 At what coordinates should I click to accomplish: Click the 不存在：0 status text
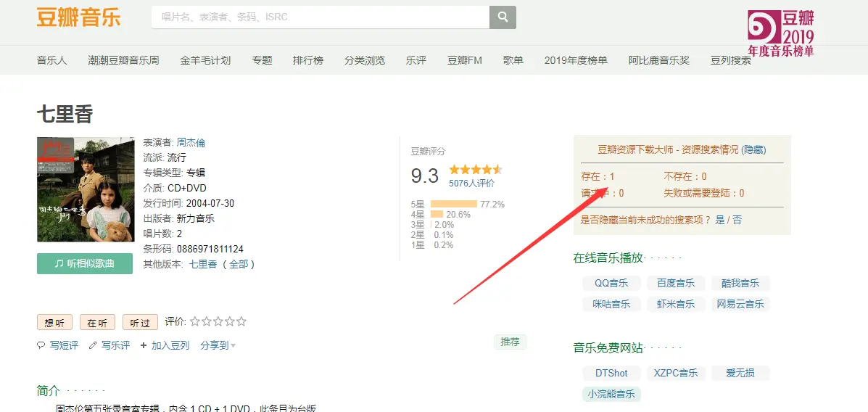(685, 177)
